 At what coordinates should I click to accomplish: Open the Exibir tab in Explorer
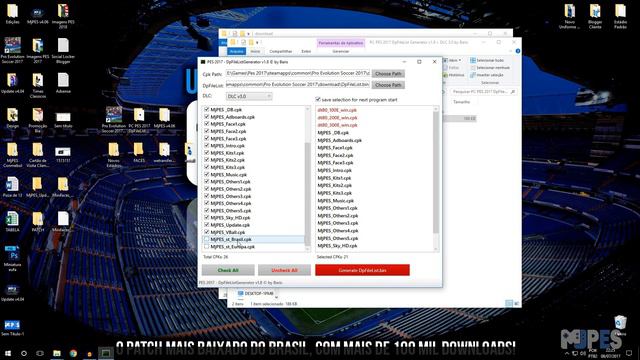click(x=306, y=51)
